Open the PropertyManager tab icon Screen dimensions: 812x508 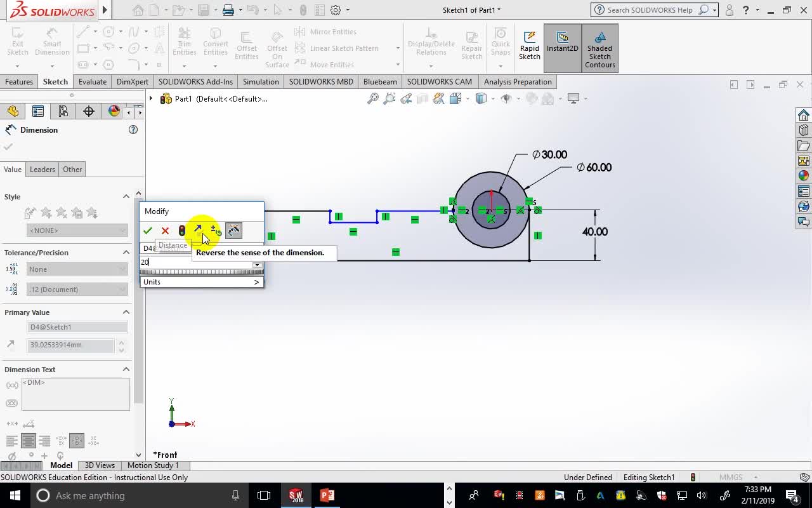(x=38, y=112)
